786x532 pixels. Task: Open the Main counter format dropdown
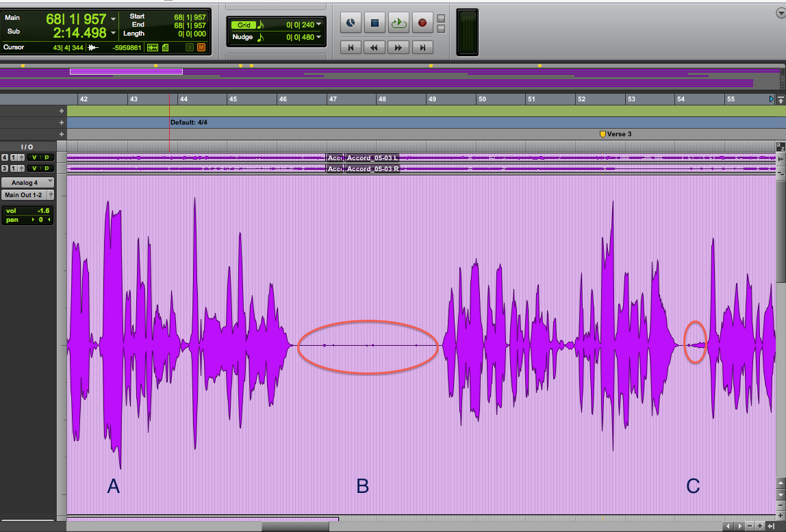(x=113, y=19)
